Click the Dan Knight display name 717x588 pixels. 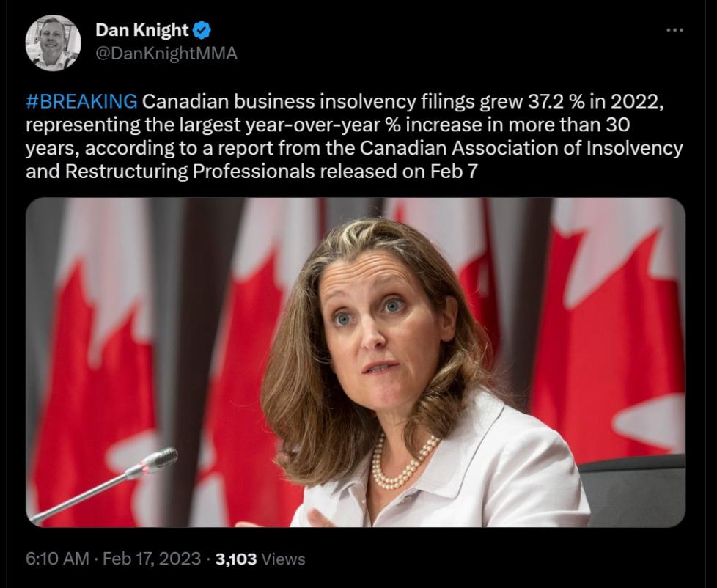coord(142,31)
